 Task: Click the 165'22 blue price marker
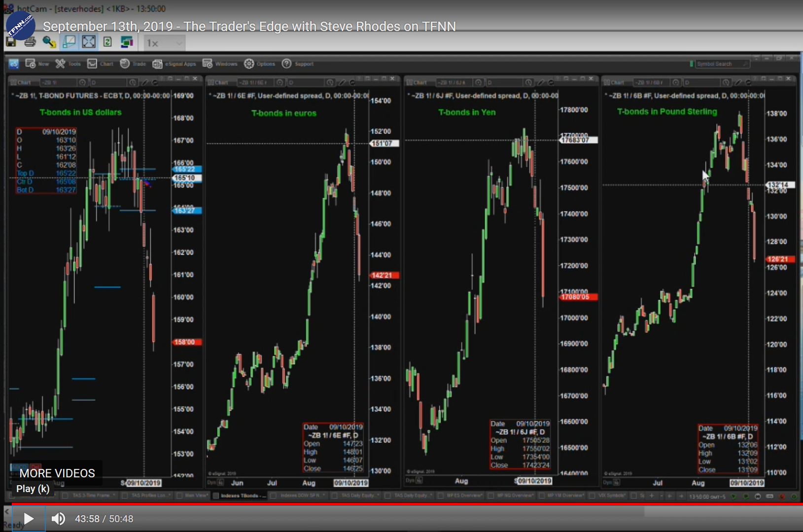pyautogui.click(x=187, y=169)
